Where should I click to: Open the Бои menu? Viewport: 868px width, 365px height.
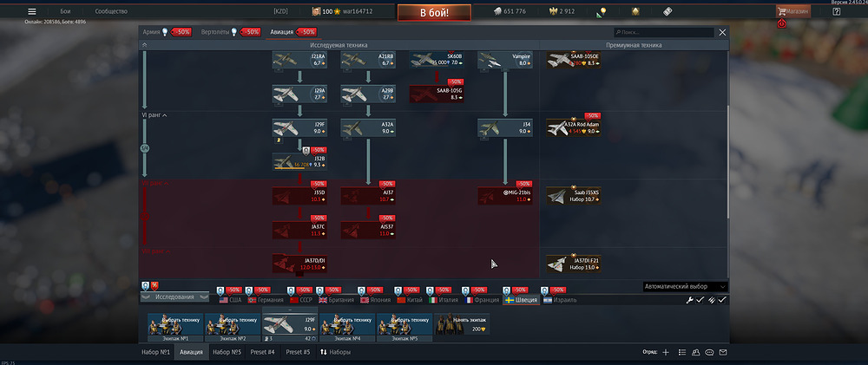(65, 11)
